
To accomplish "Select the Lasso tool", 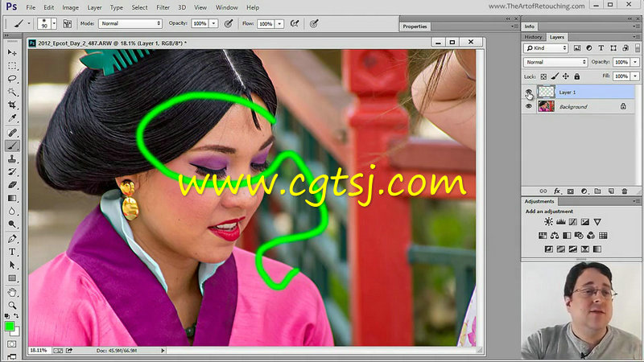I will click(x=12, y=79).
